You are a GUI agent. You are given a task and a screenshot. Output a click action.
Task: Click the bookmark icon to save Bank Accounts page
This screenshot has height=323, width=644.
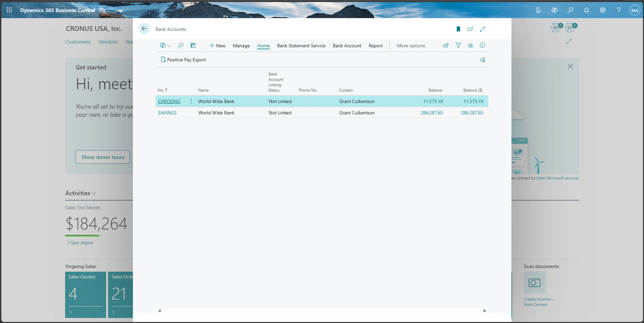[458, 29]
